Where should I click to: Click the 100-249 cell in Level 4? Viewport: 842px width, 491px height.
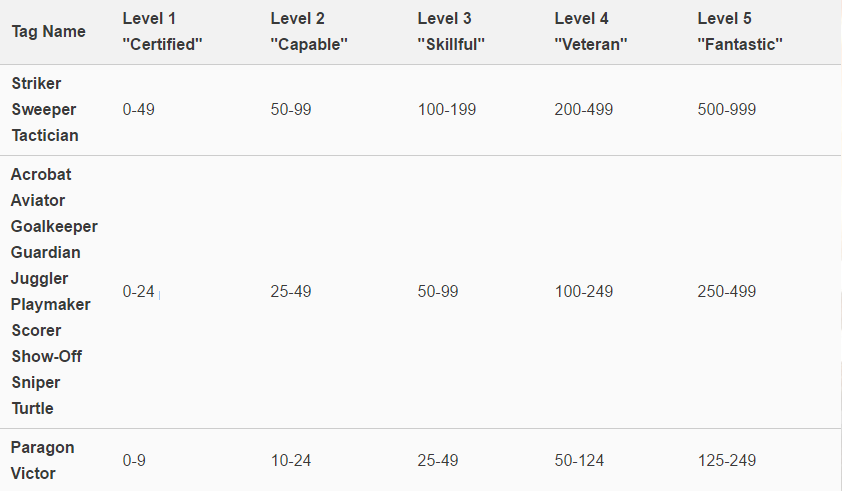click(x=584, y=291)
